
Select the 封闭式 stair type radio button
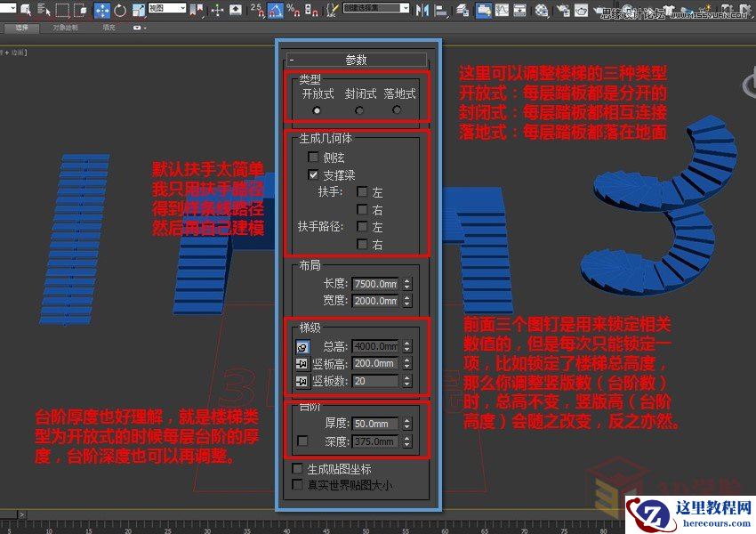click(359, 110)
